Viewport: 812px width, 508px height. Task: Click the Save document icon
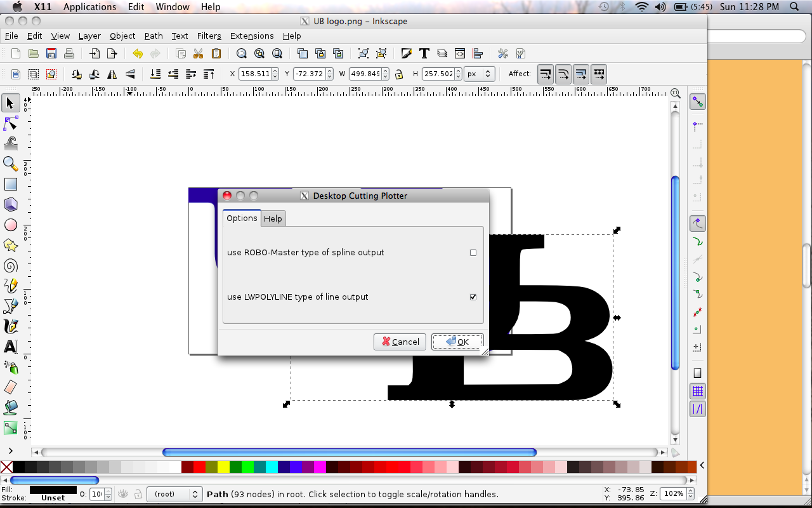point(51,54)
